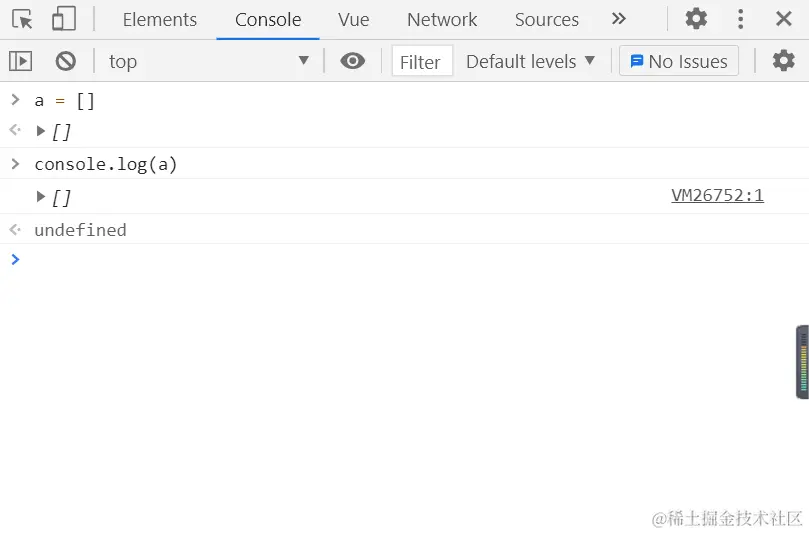Open the Network tab
Viewport: 809px width, 534px height.
442,20
